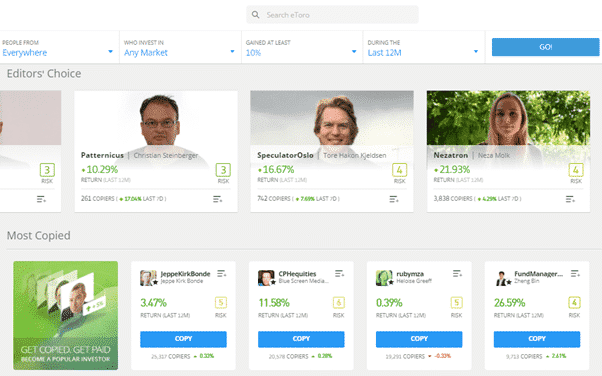Click 0.39% return on rubymza card
This screenshot has width=602, height=376.
[389, 303]
